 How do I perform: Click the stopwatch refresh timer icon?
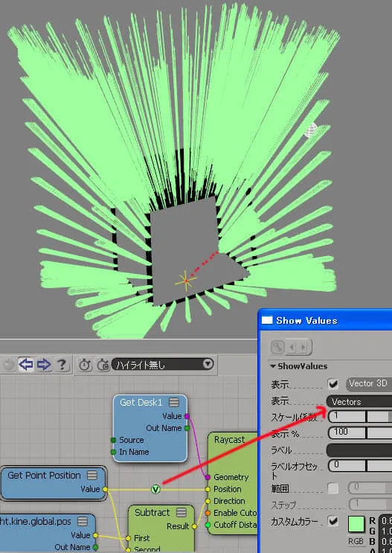coord(103,365)
